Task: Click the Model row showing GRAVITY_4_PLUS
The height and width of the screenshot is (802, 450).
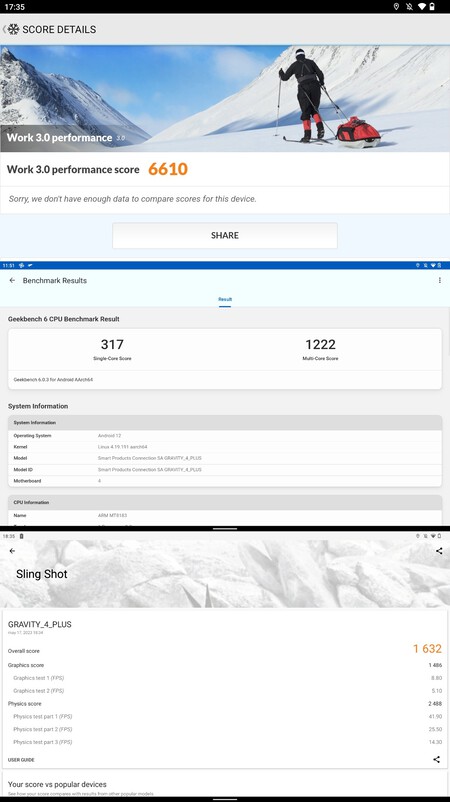Action: (225, 458)
